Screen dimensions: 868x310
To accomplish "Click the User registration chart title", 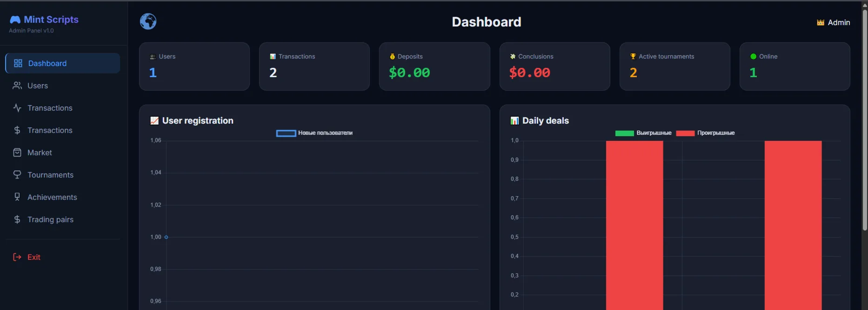I will click(x=198, y=121).
